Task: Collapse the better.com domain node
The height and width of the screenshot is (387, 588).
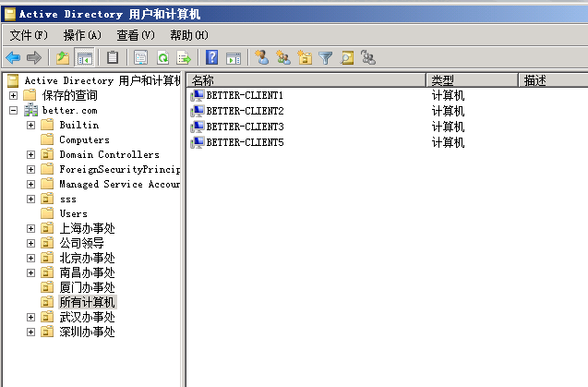Action: click(13, 110)
